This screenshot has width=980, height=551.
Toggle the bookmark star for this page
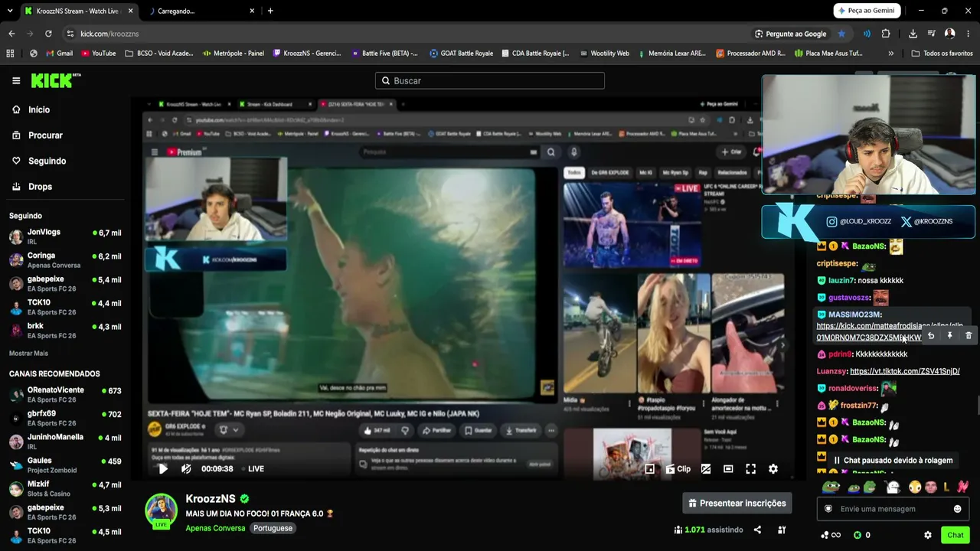click(x=842, y=34)
